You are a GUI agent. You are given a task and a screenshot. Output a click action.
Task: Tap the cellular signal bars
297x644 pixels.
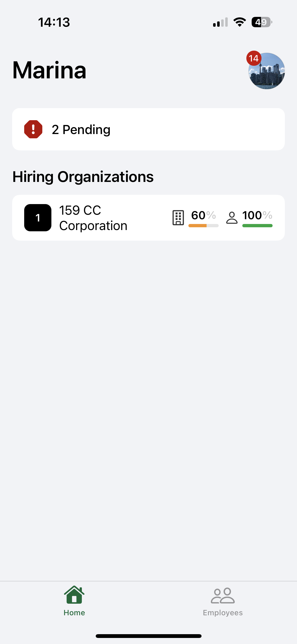220,22
